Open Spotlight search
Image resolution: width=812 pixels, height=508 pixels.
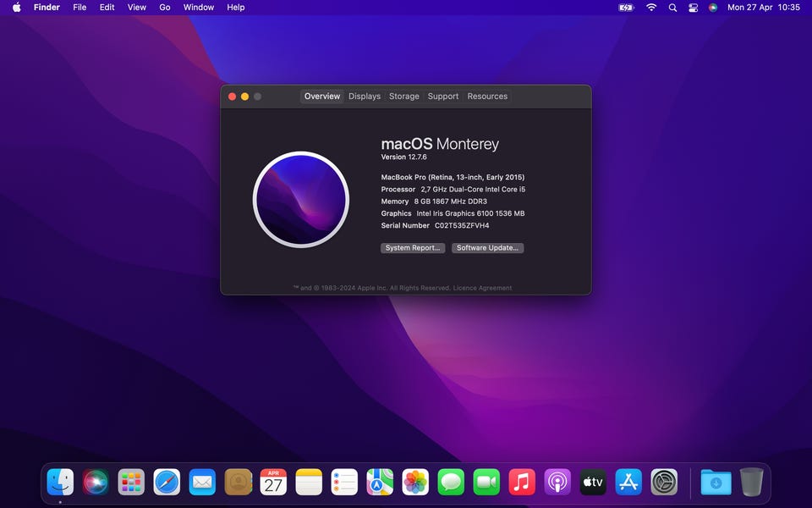(672, 8)
